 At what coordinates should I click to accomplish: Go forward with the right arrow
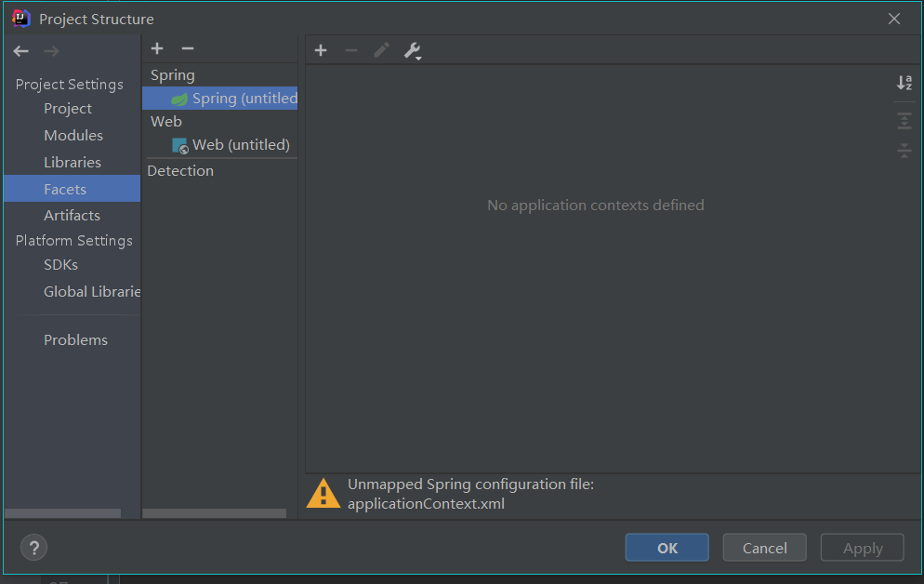[x=51, y=51]
